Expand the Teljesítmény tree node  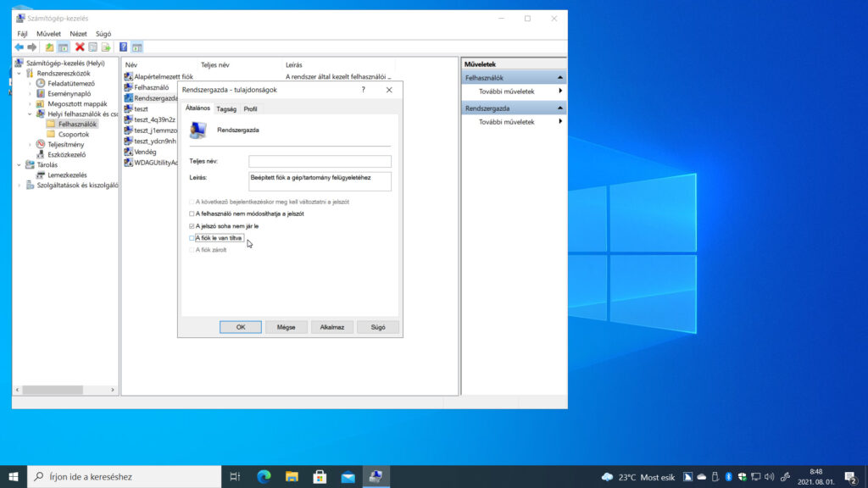(x=30, y=144)
